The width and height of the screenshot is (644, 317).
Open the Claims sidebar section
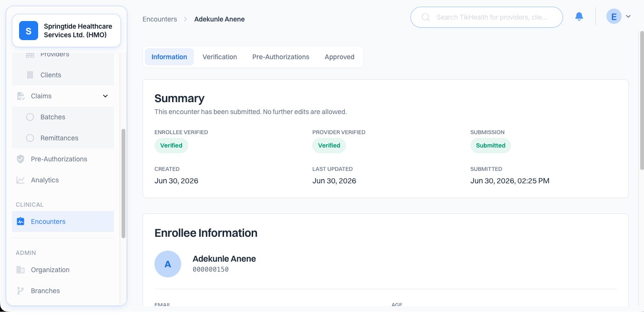(x=63, y=96)
